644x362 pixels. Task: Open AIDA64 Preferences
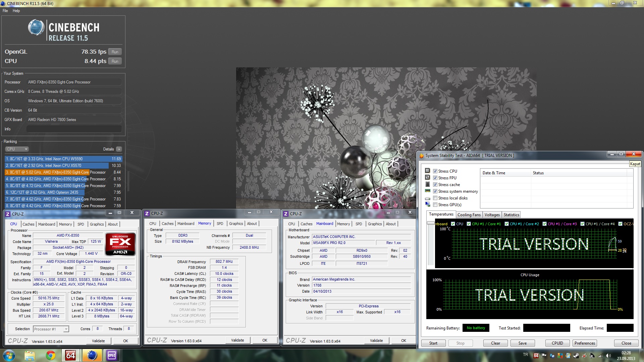(x=585, y=343)
